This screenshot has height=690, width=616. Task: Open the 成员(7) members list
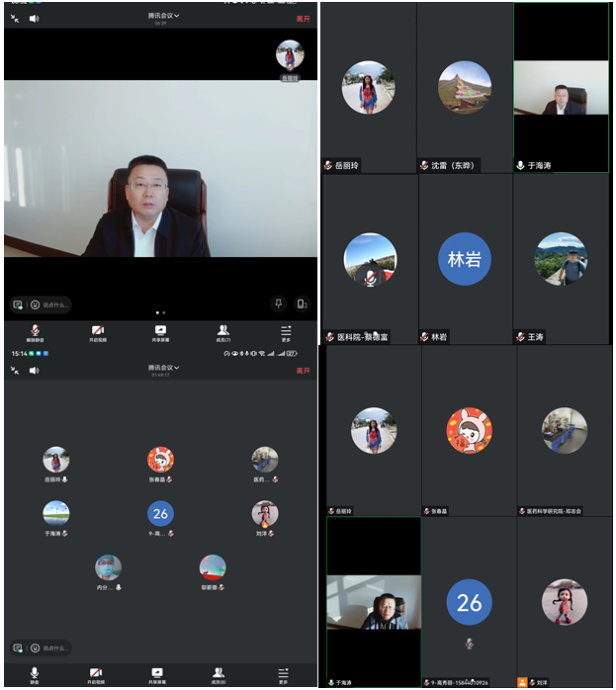coord(223,330)
